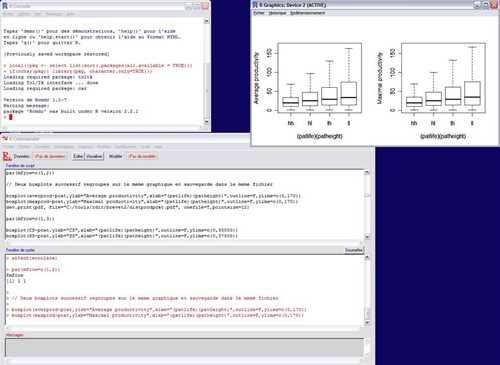
Task: Click the Editer button in R Commander
Action: (78, 156)
